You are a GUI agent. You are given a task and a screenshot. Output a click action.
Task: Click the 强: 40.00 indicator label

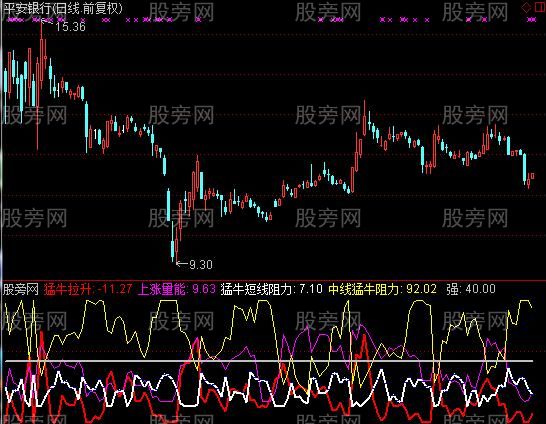tap(471, 289)
